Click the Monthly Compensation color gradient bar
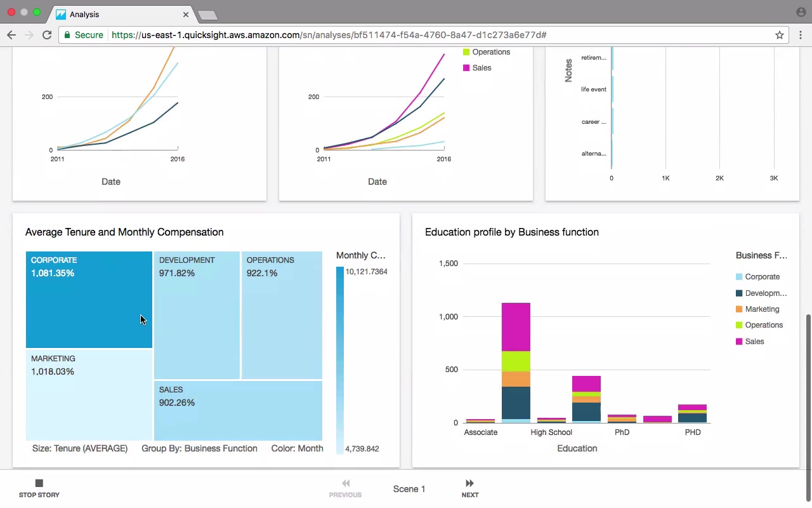 pos(340,360)
